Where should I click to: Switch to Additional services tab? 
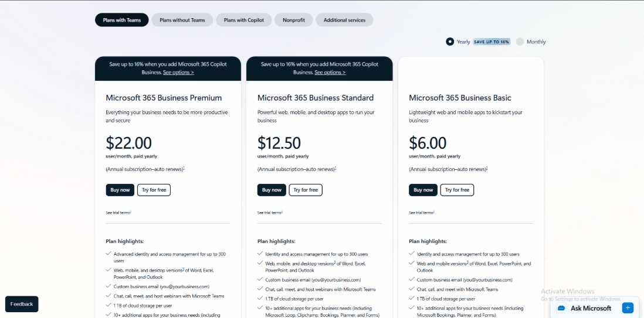click(344, 20)
